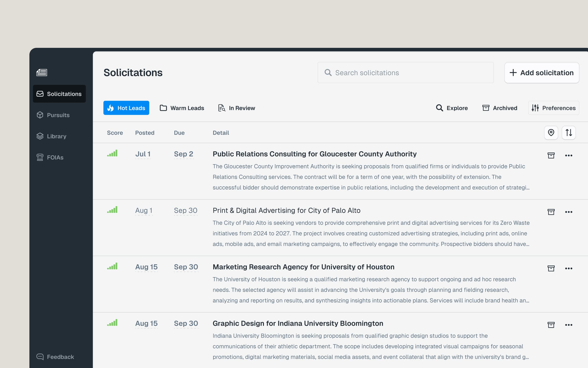
Task: Open more options for Gloucester County solicitation
Action: pyautogui.click(x=568, y=155)
